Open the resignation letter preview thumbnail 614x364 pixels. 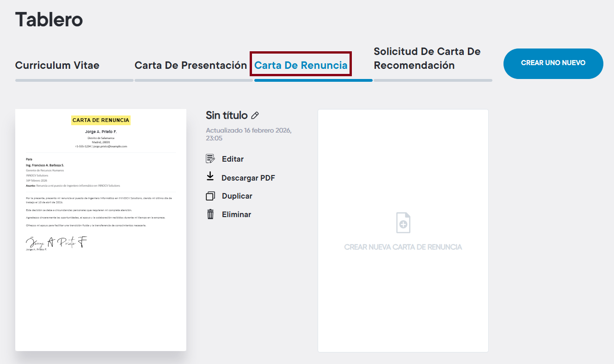[x=100, y=229]
